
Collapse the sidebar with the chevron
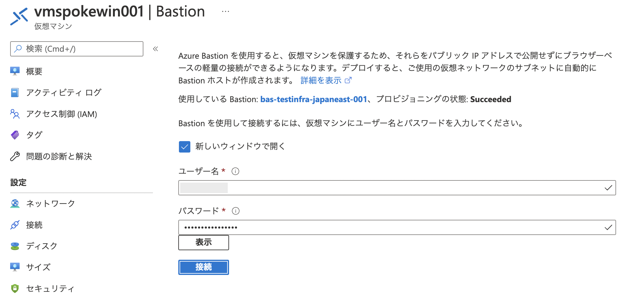click(155, 49)
